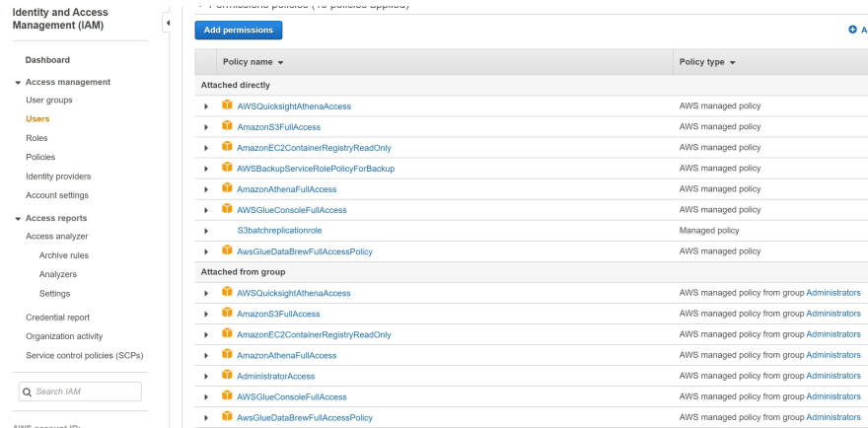Open User groups in sidebar
Image resolution: width=868 pixels, height=428 pixels.
49,101
